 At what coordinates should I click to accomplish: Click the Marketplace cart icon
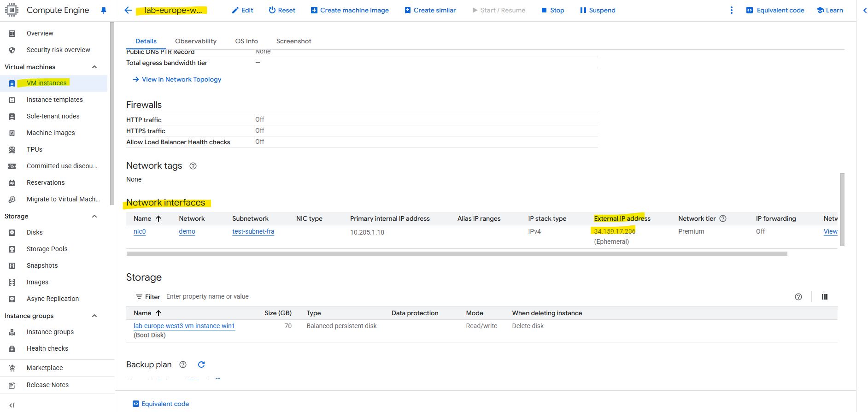point(12,368)
